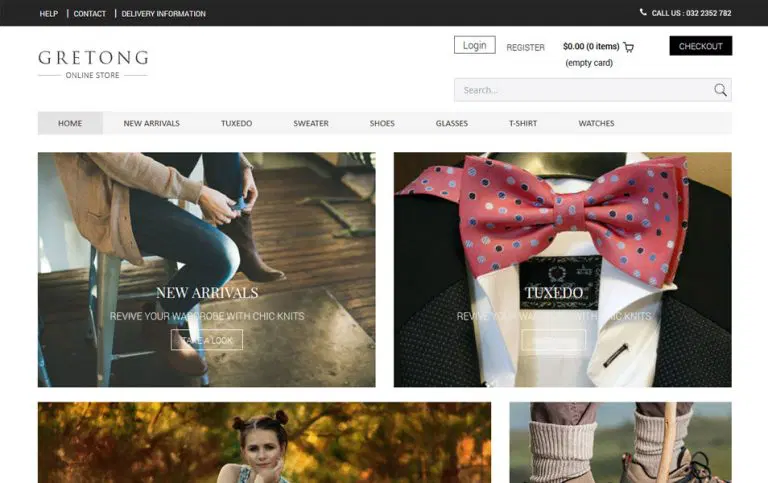Open the New Arrivals menu item
This screenshot has width=768, height=483.
click(x=151, y=123)
